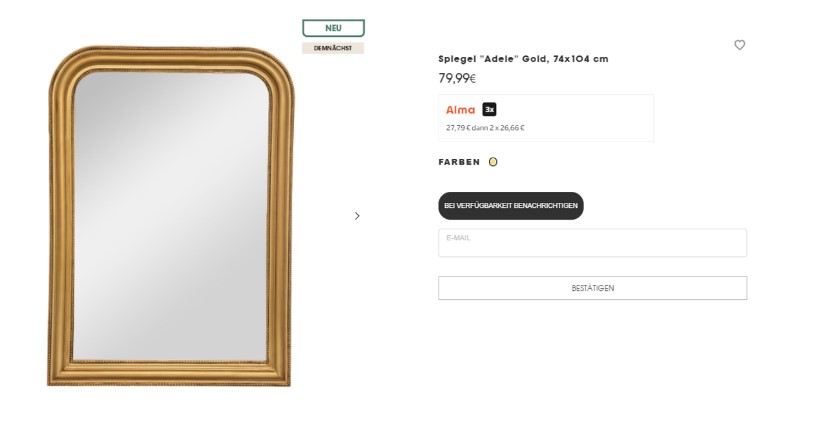Open the Adele mirror product image

(x=170, y=215)
